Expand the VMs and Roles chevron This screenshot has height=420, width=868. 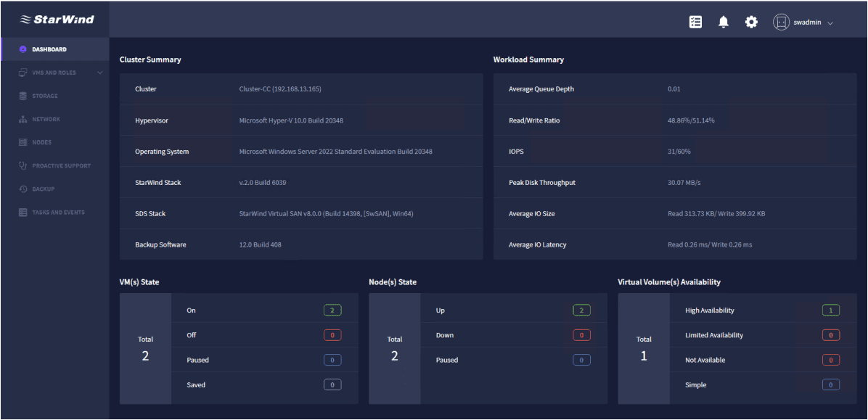point(99,73)
